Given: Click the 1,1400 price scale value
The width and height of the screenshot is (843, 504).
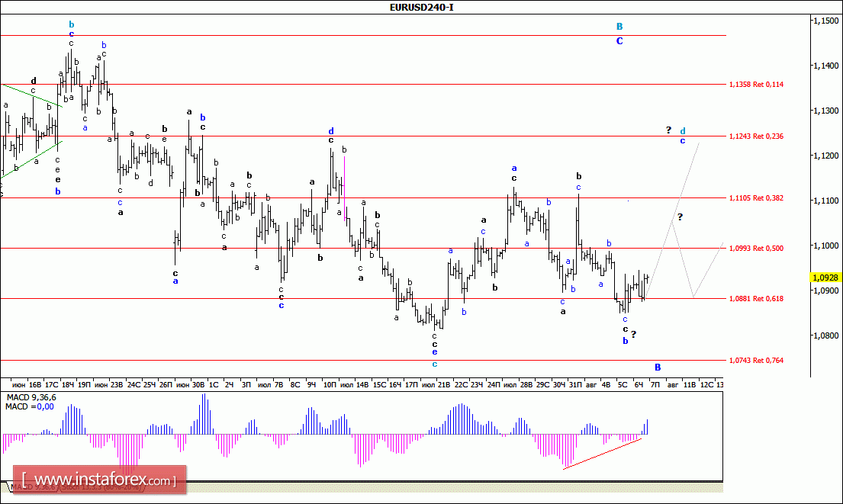Looking at the screenshot, I should pyautogui.click(x=825, y=66).
